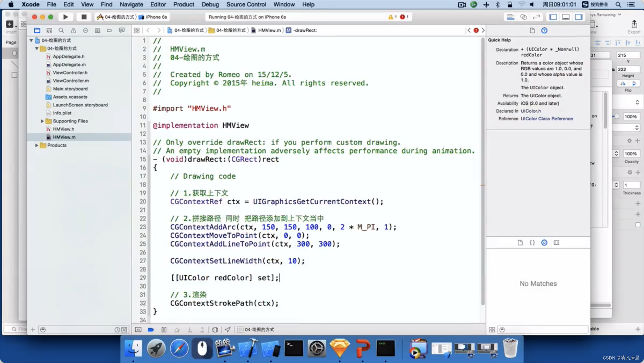
Task: Click Step over in debug bar
Action: [x=177, y=329]
